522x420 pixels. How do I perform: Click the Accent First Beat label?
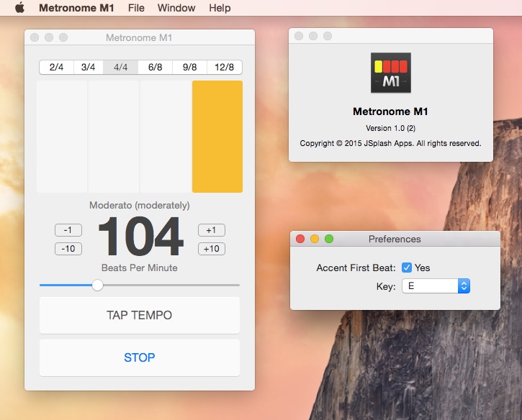coord(356,268)
